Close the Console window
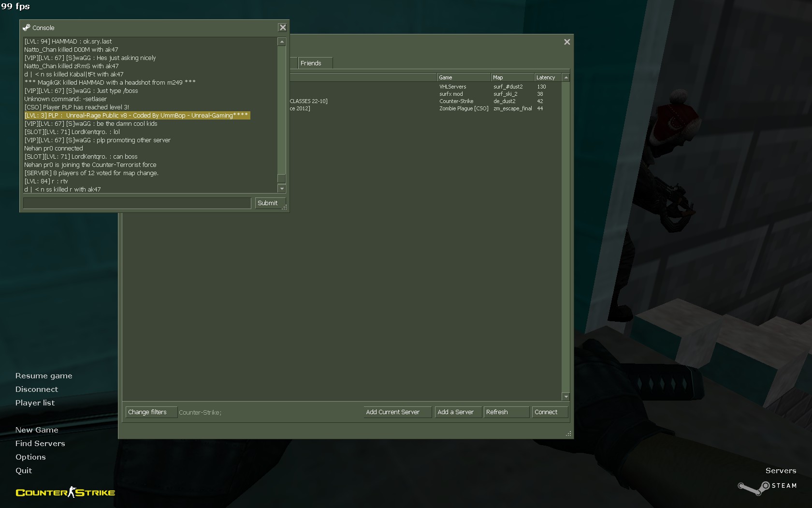812x508 pixels. [283, 28]
